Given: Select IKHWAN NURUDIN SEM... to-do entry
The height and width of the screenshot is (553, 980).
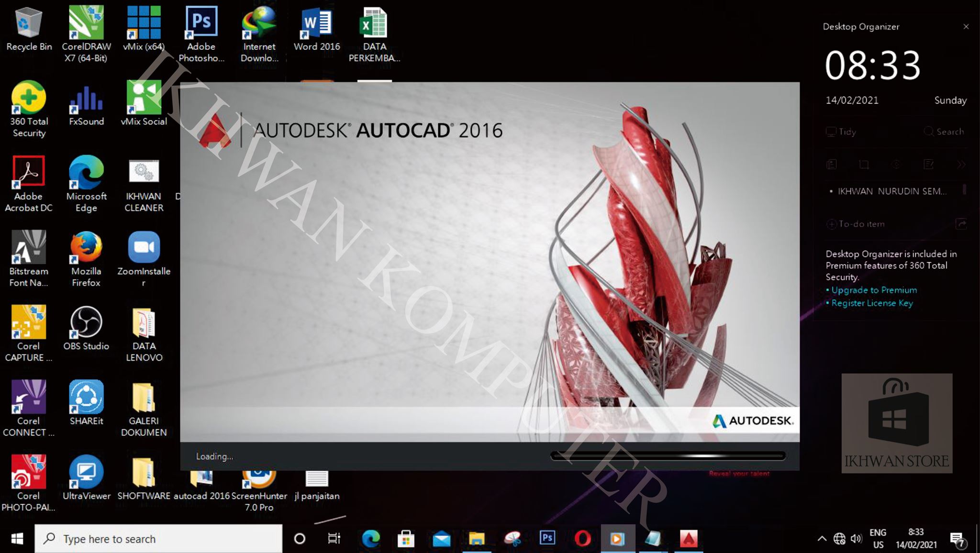Looking at the screenshot, I should point(892,191).
